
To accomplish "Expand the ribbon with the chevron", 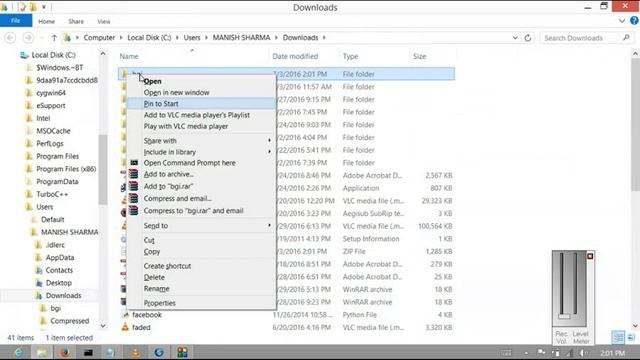I will [x=622, y=21].
